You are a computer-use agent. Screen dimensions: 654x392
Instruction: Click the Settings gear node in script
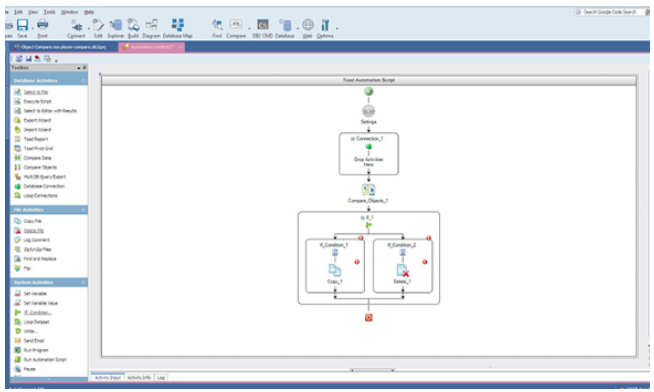click(x=368, y=111)
